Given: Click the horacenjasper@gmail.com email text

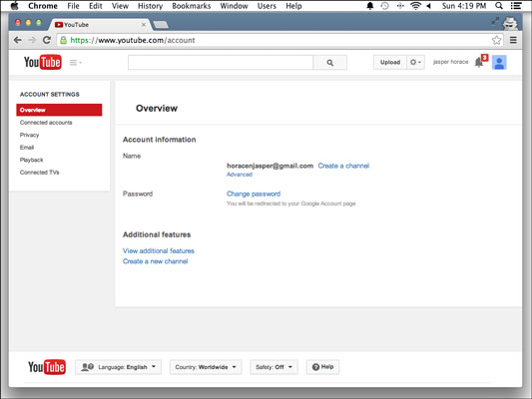Looking at the screenshot, I should [269, 166].
